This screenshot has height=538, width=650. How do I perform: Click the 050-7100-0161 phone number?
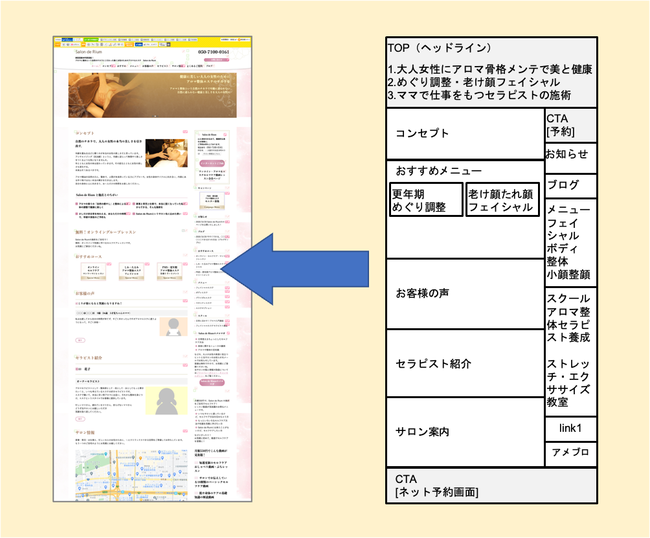(x=215, y=50)
